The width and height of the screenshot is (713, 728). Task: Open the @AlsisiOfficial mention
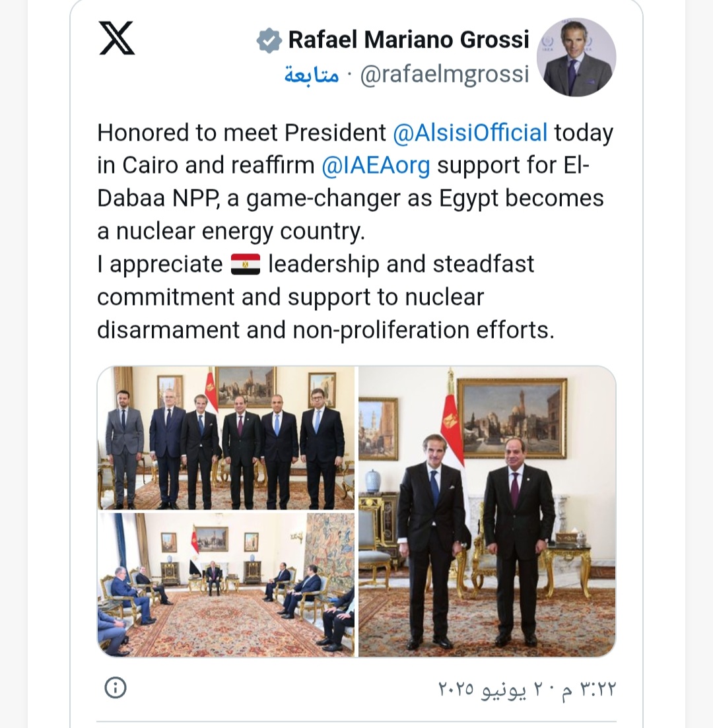(470, 133)
